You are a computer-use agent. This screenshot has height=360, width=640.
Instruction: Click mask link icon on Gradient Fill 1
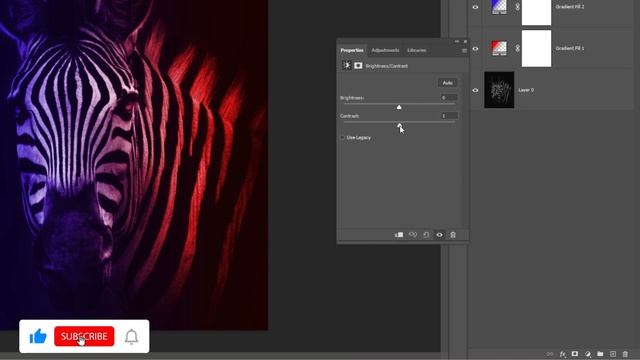click(x=517, y=48)
